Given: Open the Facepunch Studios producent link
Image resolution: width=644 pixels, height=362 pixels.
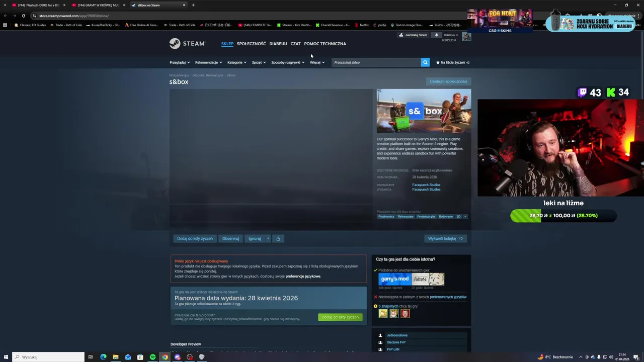Looking at the screenshot, I should (x=426, y=185).
